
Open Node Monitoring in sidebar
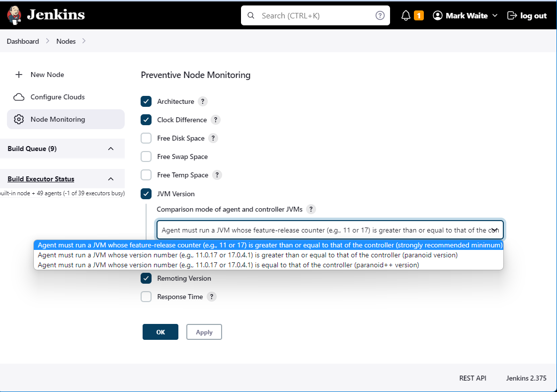pyautogui.click(x=66, y=119)
